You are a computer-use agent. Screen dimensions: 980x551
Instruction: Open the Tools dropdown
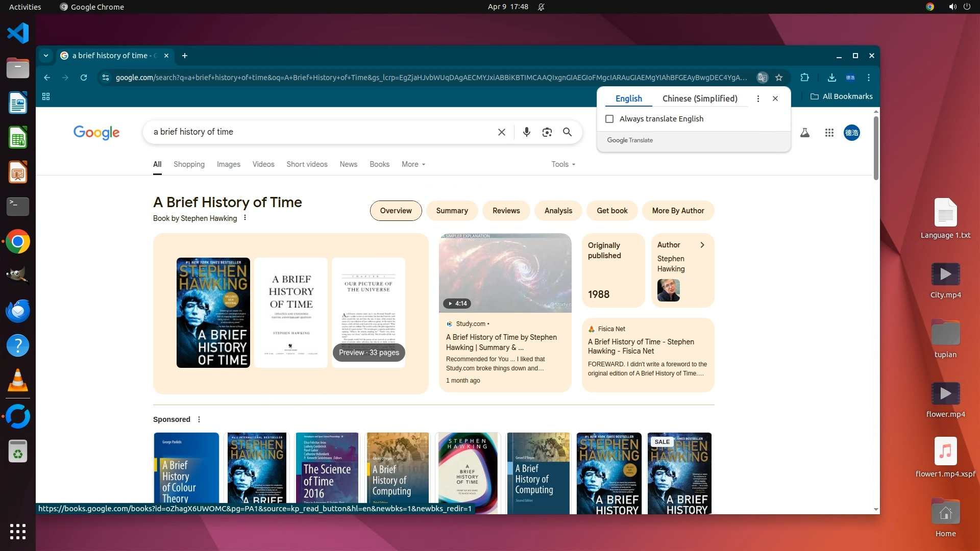(x=563, y=164)
